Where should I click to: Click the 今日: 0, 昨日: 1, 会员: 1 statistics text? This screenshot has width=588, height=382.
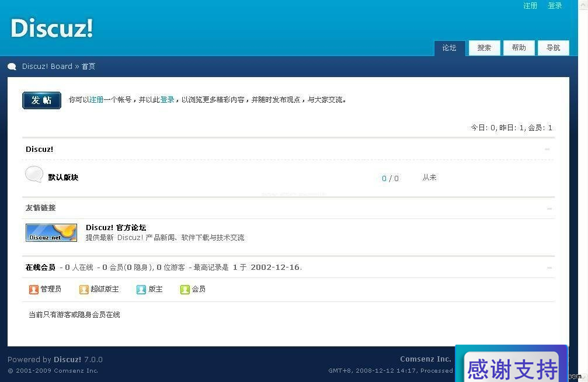pos(512,127)
